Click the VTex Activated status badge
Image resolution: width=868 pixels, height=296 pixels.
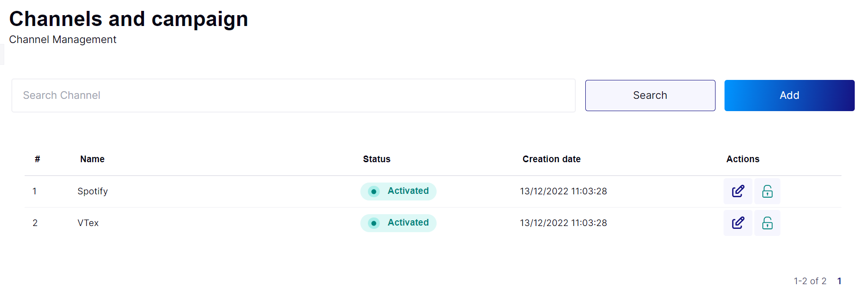398,223
